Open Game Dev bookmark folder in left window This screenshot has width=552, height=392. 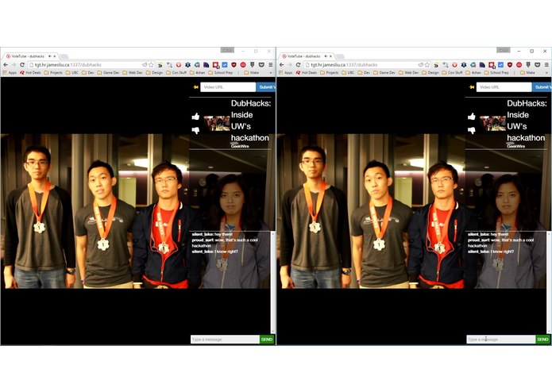pyautogui.click(x=109, y=72)
